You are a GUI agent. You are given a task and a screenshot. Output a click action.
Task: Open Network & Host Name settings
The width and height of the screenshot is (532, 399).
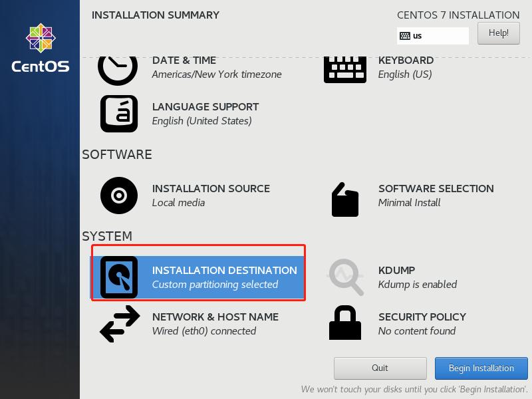click(x=118, y=323)
